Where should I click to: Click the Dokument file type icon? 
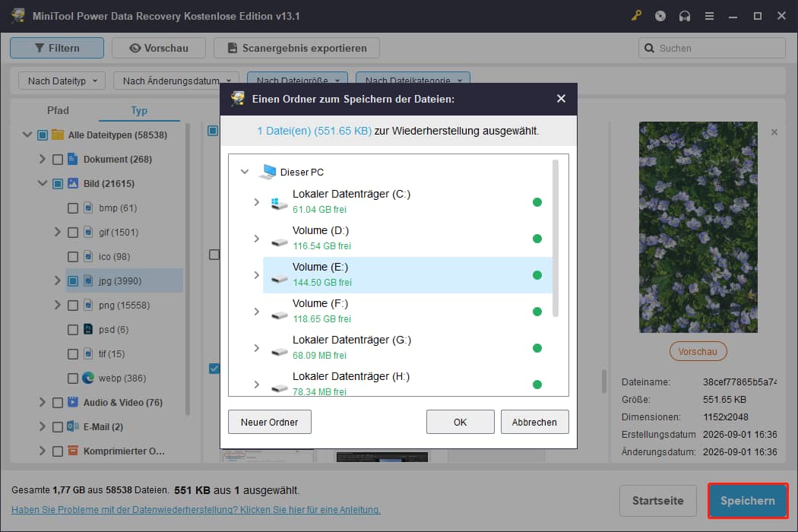[x=73, y=159]
